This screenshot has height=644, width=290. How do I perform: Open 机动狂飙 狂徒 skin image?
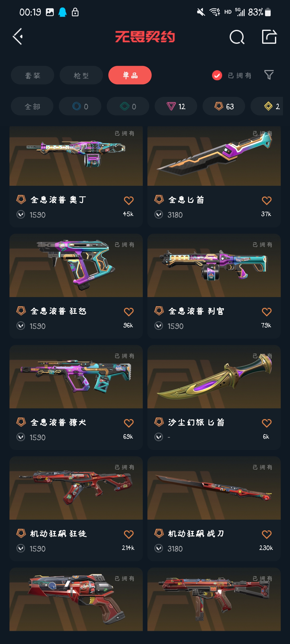(76, 488)
